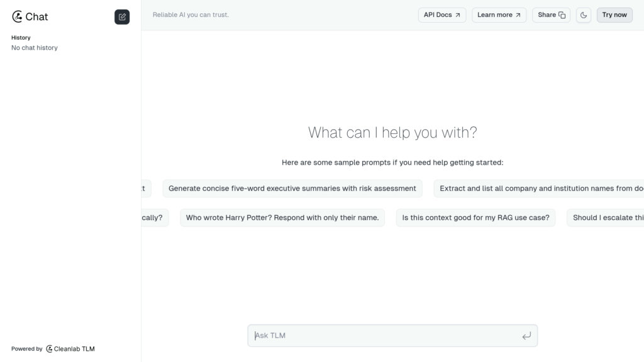Click the Cleanlab logo beside Chat

point(17,16)
